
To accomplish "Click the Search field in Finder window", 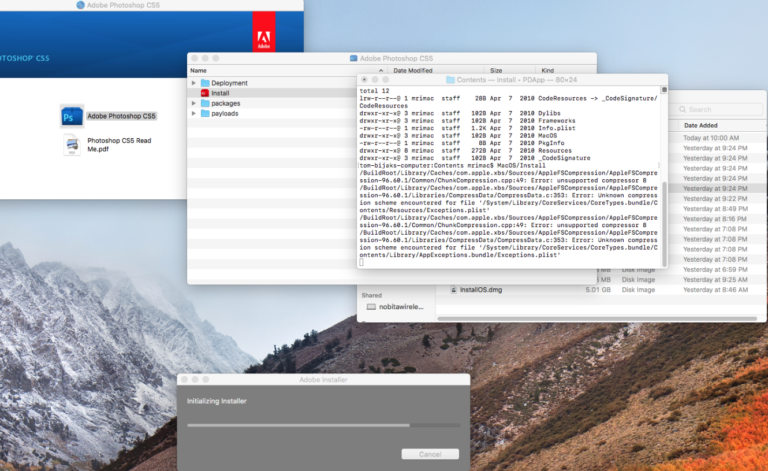I will [719, 110].
